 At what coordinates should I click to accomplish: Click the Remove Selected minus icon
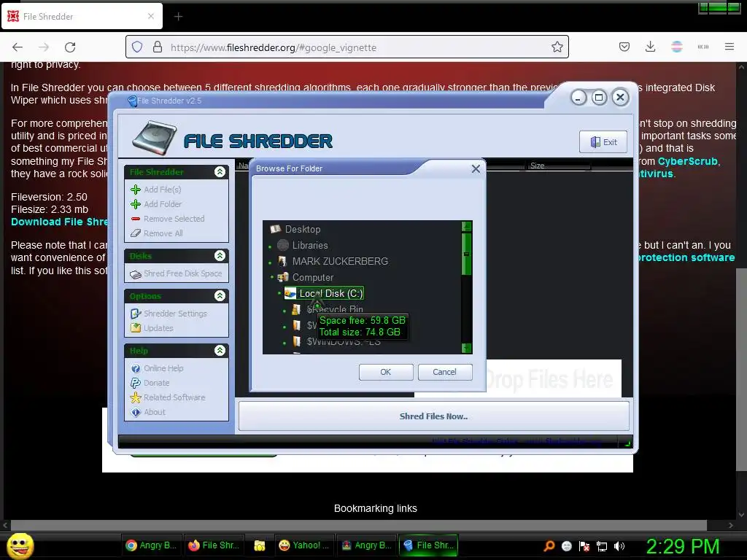135,219
